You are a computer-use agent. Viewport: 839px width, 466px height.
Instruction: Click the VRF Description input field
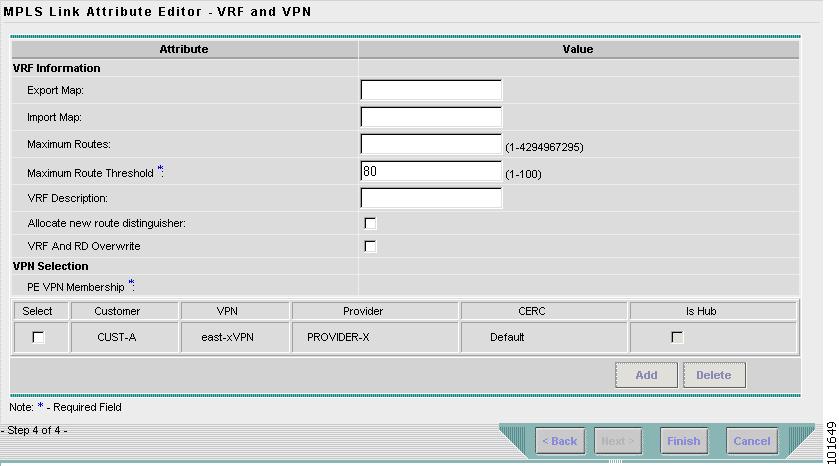(x=431, y=198)
